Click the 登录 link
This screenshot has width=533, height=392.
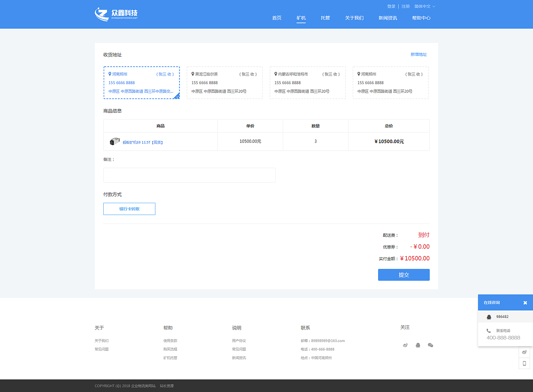click(x=391, y=6)
